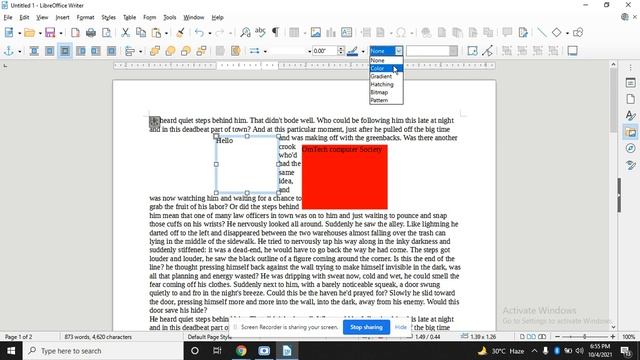Open Save dropdown arrow
This screenshot has width=640, height=360.
60,33
